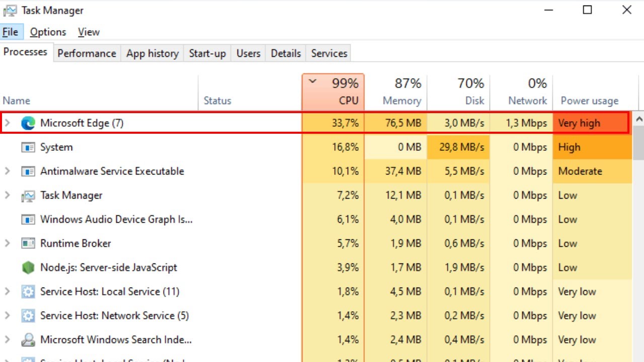Viewport: 644px width, 362px height.
Task: Expand the Microsoft Edge (7) group
Action: point(8,123)
